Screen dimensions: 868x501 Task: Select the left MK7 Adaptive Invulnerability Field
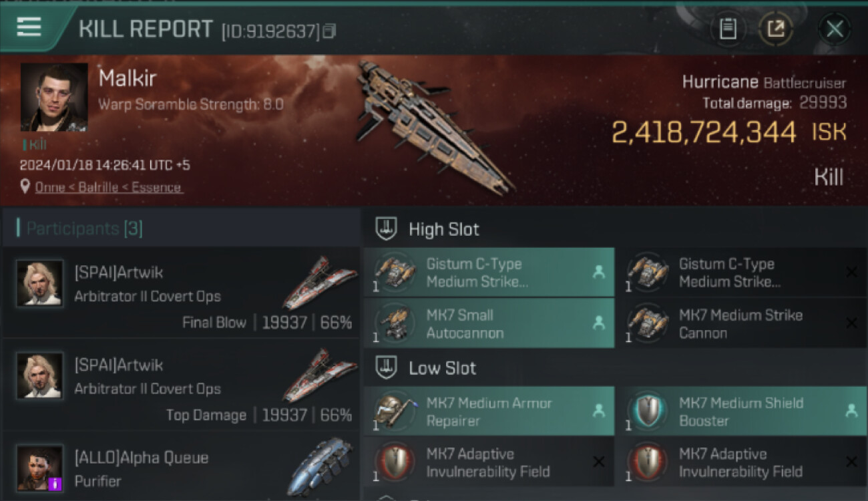point(489,462)
